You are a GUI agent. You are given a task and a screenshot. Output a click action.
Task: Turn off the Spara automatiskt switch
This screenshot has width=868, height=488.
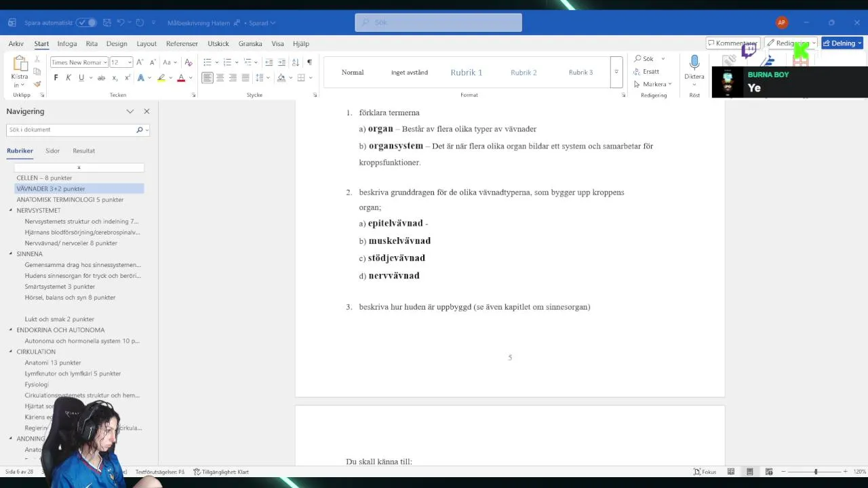click(86, 22)
